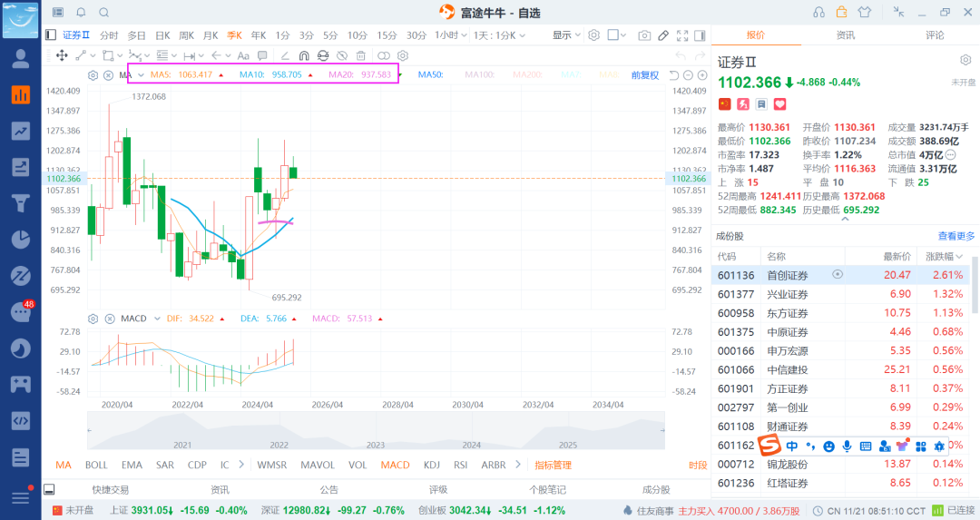This screenshot has width=980, height=520.
Task: Collapse the quote details chevron above 成份股
Action: coord(845,220)
